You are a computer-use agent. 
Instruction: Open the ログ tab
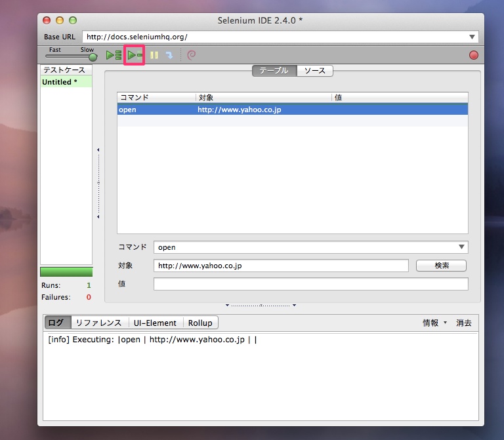[x=58, y=323]
